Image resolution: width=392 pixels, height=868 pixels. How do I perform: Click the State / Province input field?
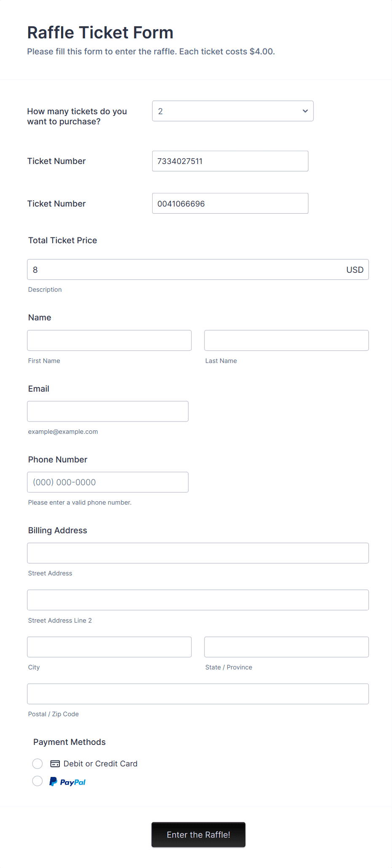click(x=286, y=647)
